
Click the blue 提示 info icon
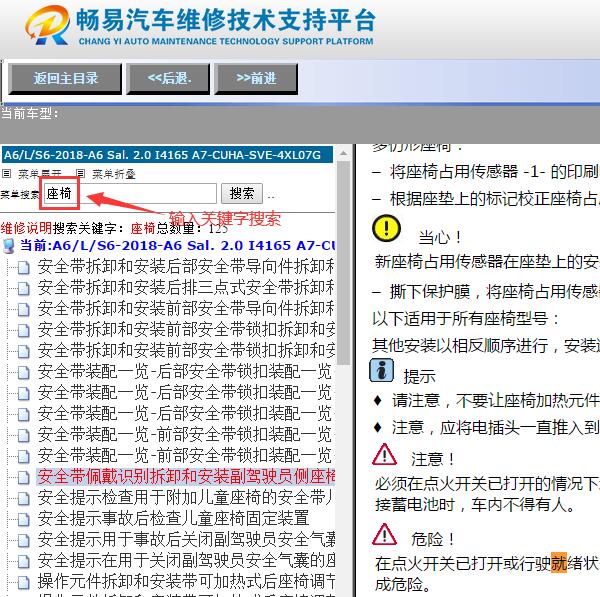[382, 370]
